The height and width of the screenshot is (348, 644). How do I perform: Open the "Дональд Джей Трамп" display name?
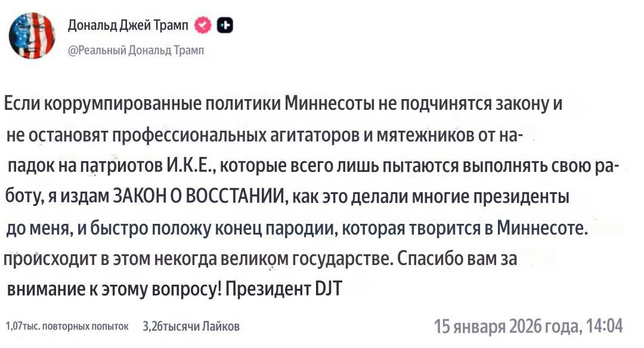click(x=128, y=24)
